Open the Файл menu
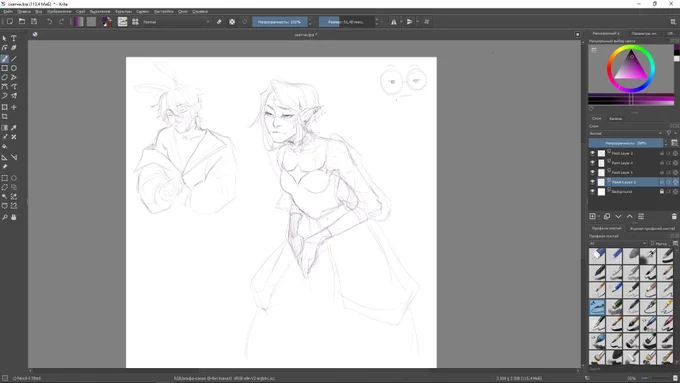This screenshot has height=383, width=680. coord(8,11)
